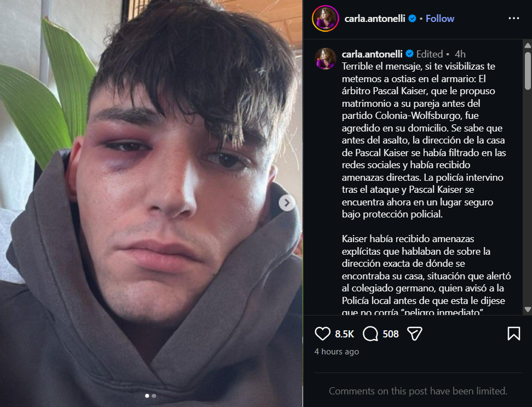Select the second carousel dot indicator
This screenshot has height=407, width=532.
[154, 396]
